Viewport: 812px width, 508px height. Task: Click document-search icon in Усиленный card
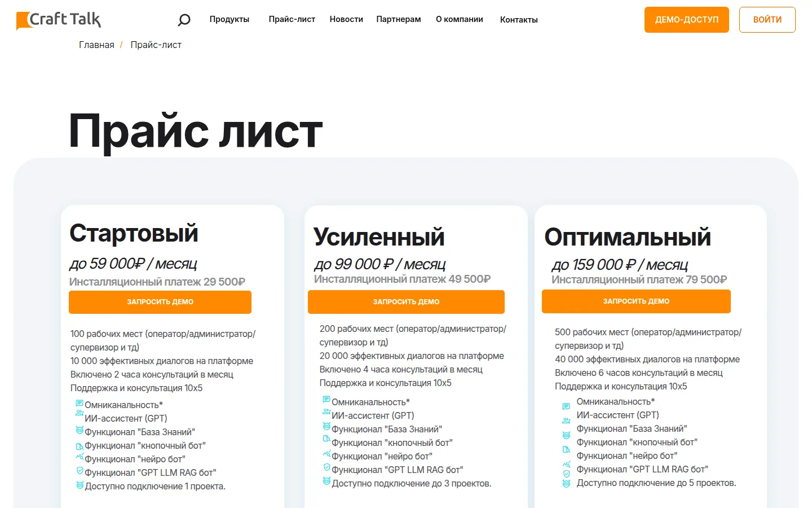pyautogui.click(x=326, y=439)
